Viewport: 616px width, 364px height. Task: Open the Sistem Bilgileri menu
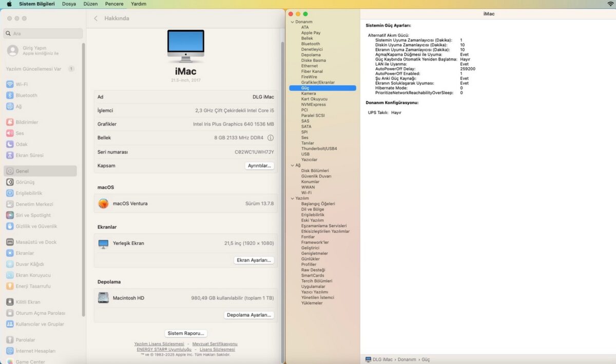(x=36, y=4)
